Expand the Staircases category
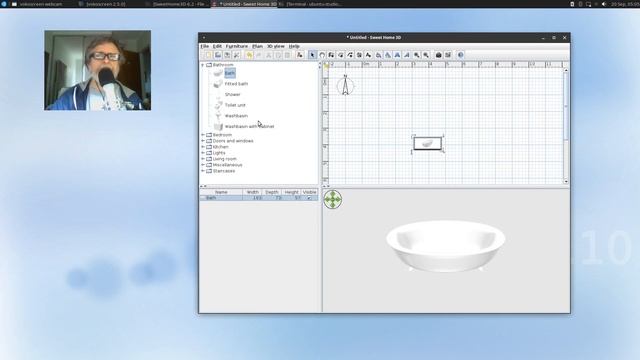 click(203, 171)
